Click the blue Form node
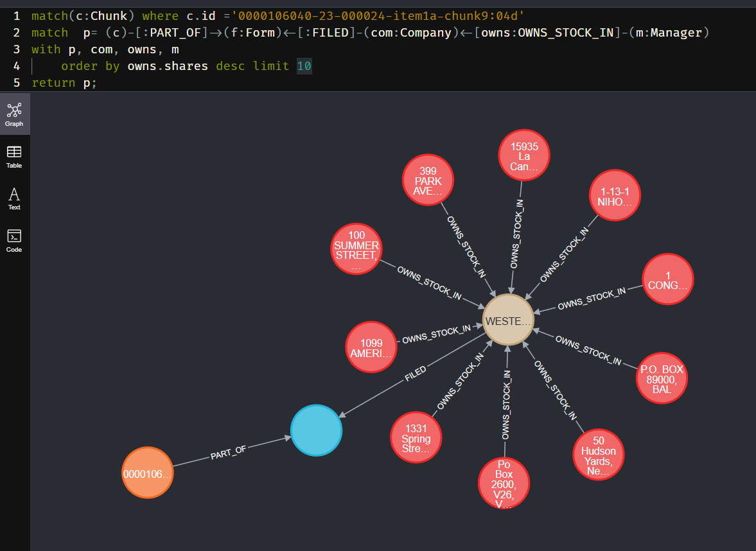 point(317,430)
